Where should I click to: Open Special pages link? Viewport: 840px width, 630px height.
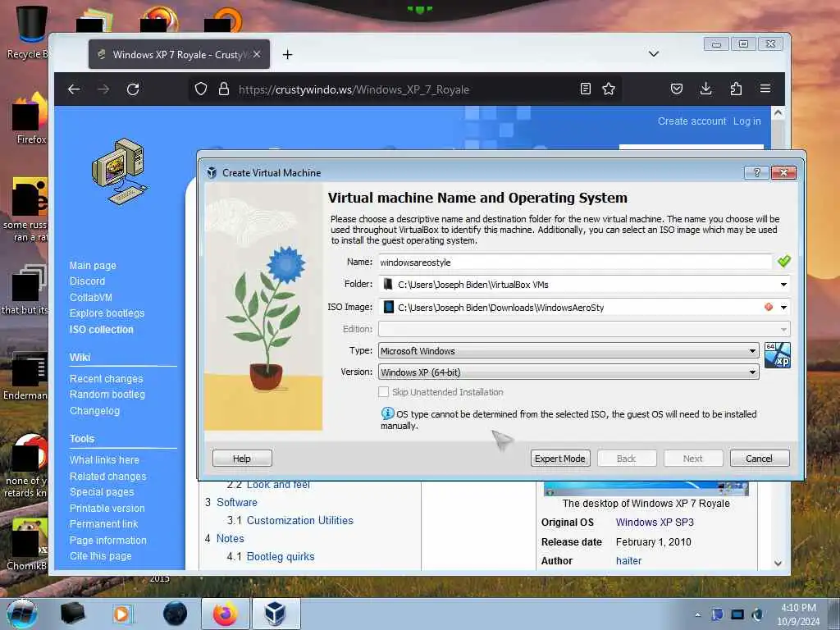pos(102,492)
